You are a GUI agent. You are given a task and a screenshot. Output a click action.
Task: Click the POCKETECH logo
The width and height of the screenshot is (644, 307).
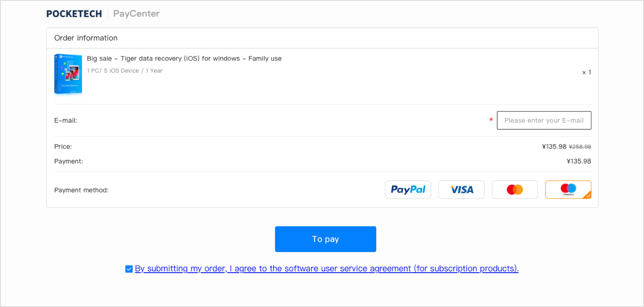click(x=74, y=14)
